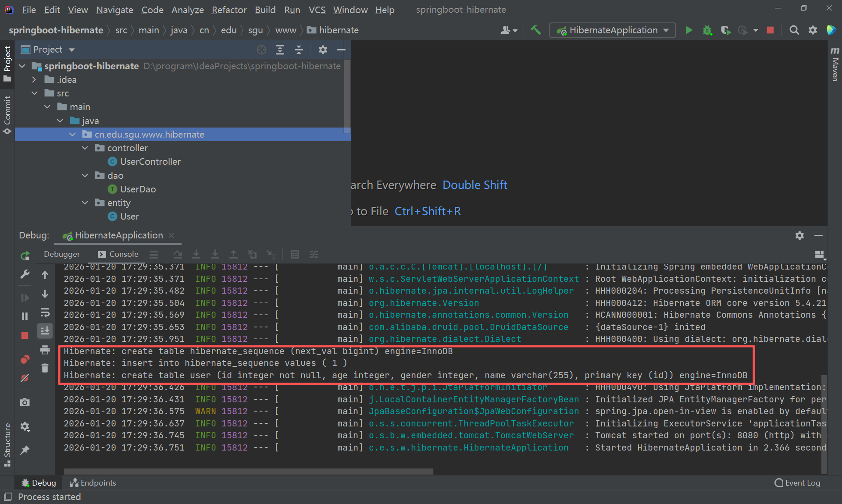Clear all console output with trash icon
This screenshot has width=842, height=504.
(x=45, y=368)
